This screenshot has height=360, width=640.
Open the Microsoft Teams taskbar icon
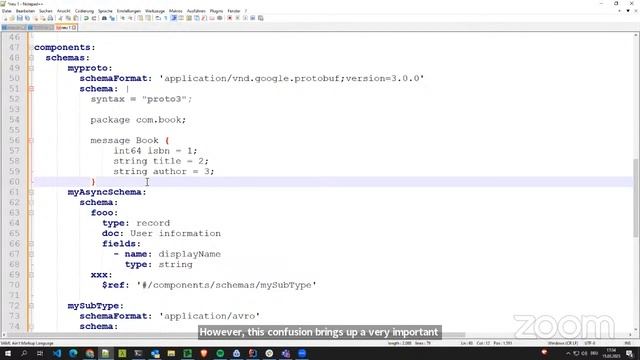click(x=286, y=353)
